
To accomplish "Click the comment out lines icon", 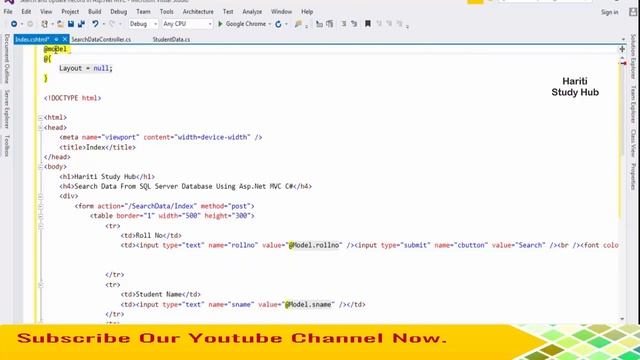I will point(344,24).
